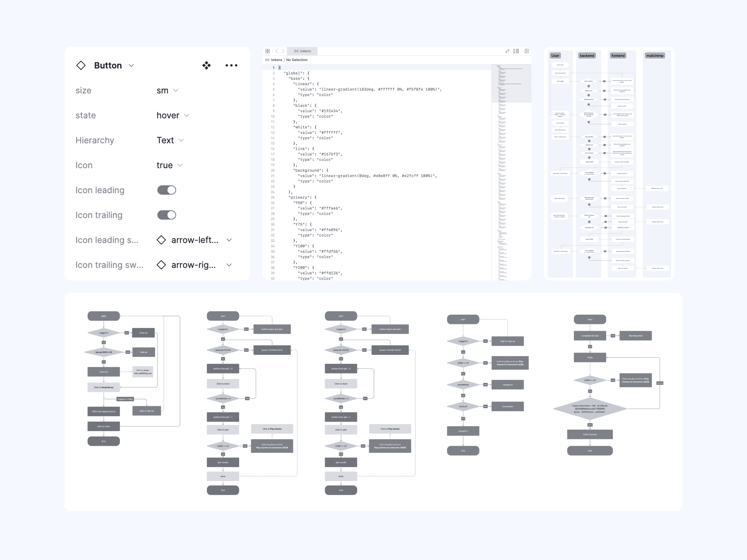Image resolution: width=747 pixels, height=560 pixels.
Task: Toggle the Icon leading switch
Action: tap(167, 190)
